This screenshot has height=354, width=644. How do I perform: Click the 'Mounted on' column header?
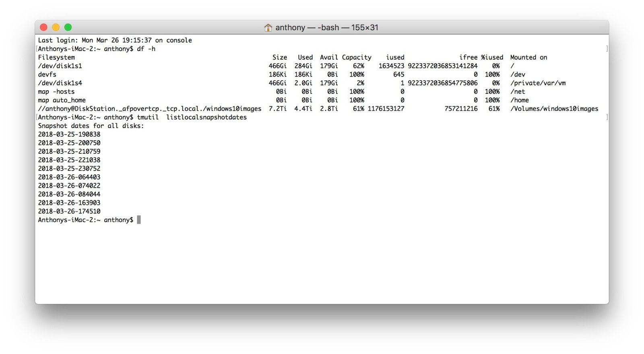(x=528, y=58)
